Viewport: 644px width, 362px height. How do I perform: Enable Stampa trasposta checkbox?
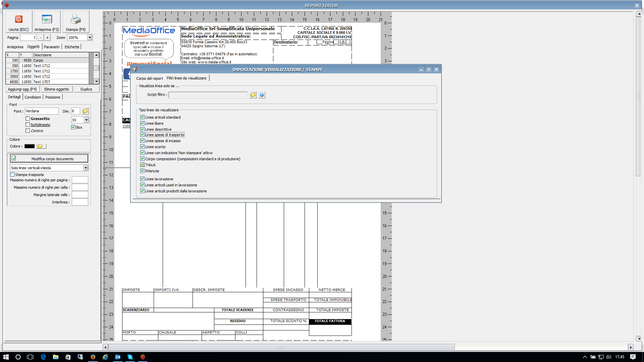click(12, 175)
